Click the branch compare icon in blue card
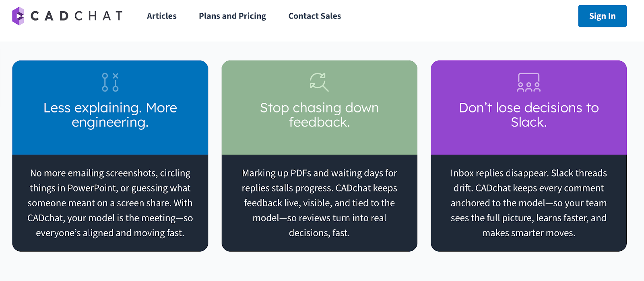 pos(110,82)
